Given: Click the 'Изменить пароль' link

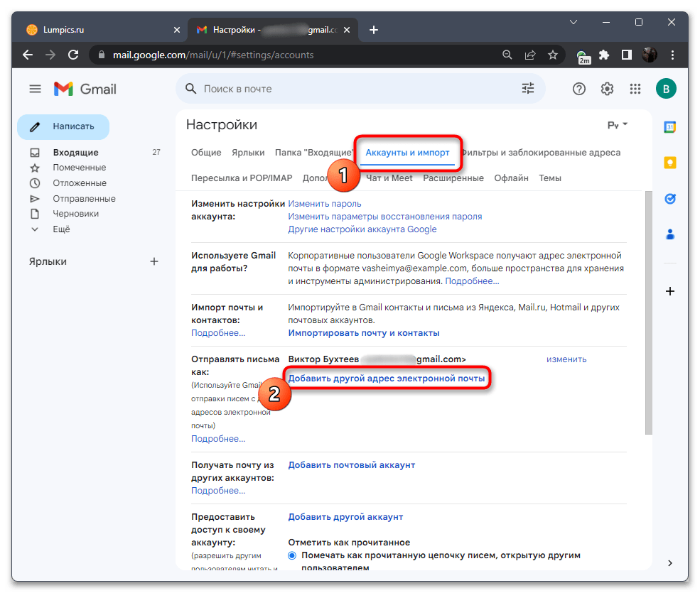Looking at the screenshot, I should tap(324, 203).
